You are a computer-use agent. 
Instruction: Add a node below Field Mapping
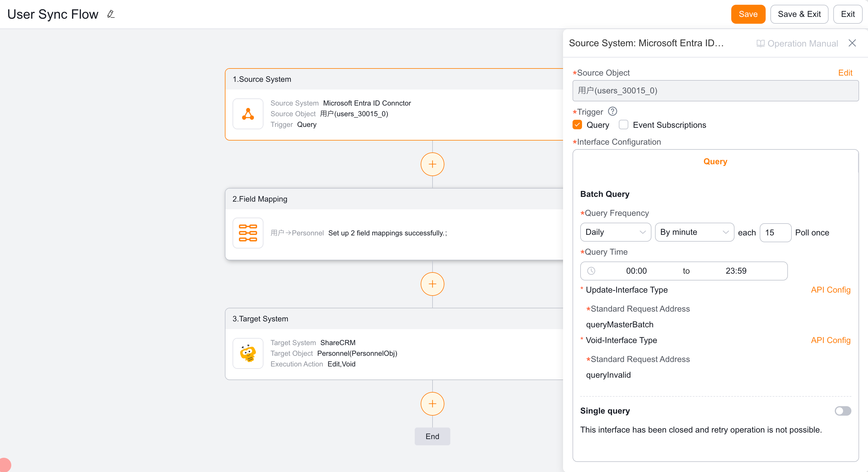(432, 284)
